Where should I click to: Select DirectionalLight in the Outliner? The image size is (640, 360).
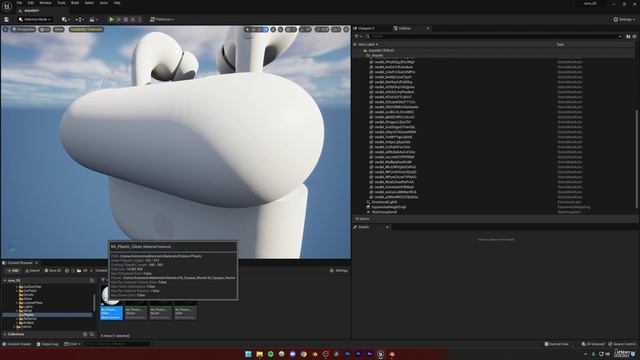[x=384, y=202]
